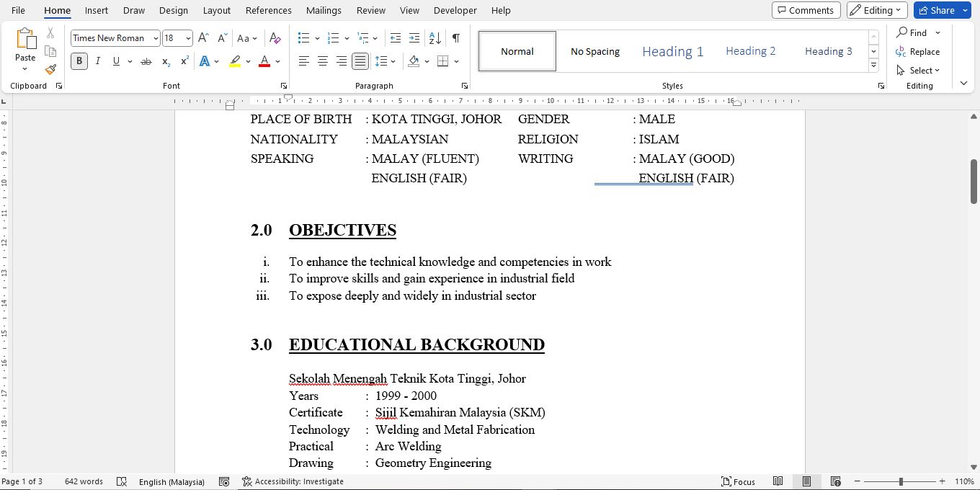Toggle Italic formatting
Viewport: 980px width, 490px height.
tap(98, 62)
